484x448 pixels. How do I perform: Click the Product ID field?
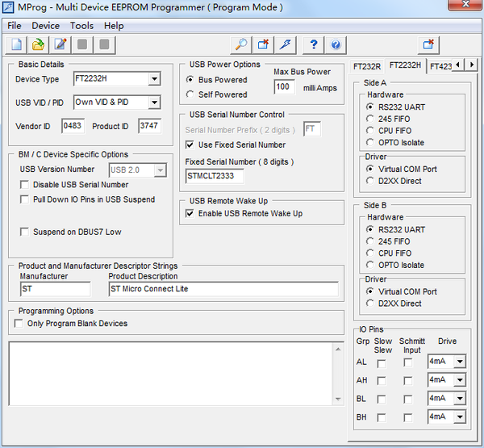coord(150,126)
